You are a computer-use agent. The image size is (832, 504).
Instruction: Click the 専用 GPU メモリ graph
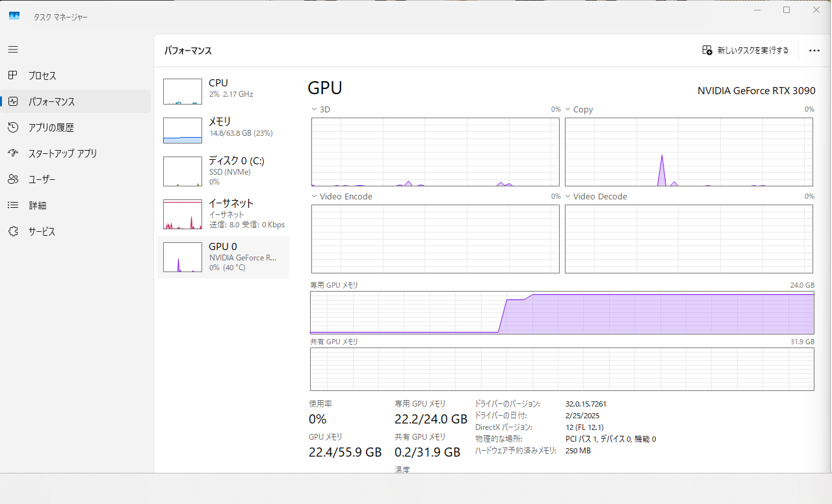(x=562, y=312)
